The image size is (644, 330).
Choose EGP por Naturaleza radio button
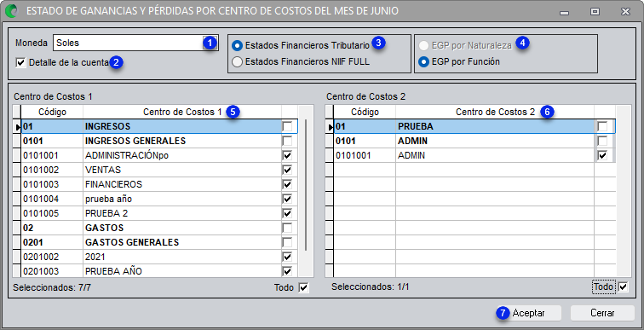423,45
